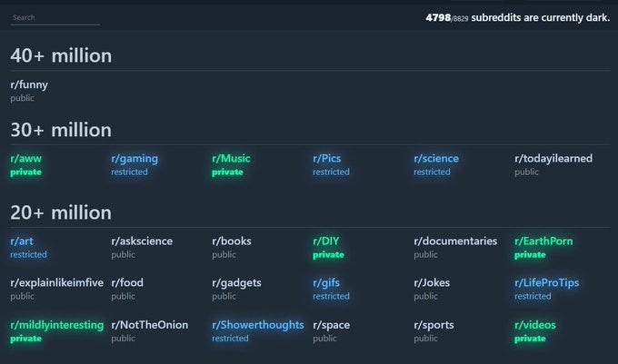This screenshot has height=364, width=618.
Task: Click the Search input field
Action: 55,18
